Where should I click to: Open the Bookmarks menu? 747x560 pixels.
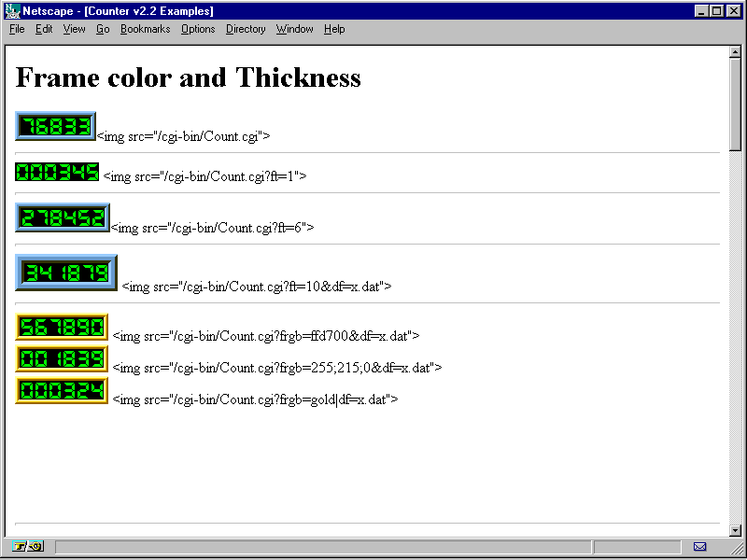pos(145,29)
